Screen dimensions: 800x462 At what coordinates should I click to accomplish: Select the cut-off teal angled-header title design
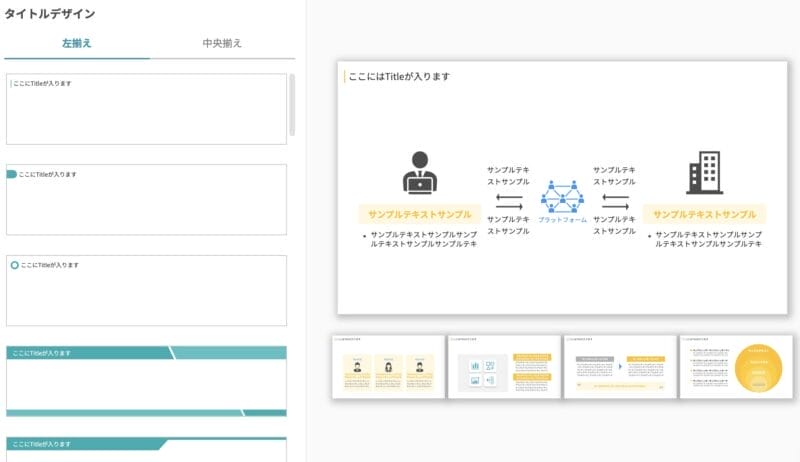coord(146,449)
